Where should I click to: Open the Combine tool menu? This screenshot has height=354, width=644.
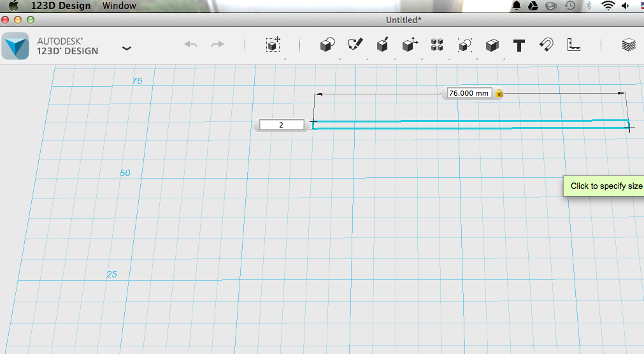(492, 45)
